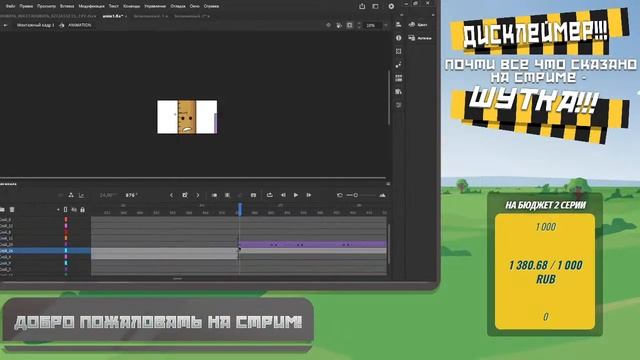Screen dimensions: 640x360
Task: Jump to next keyframe arrow
Action: click(198, 196)
